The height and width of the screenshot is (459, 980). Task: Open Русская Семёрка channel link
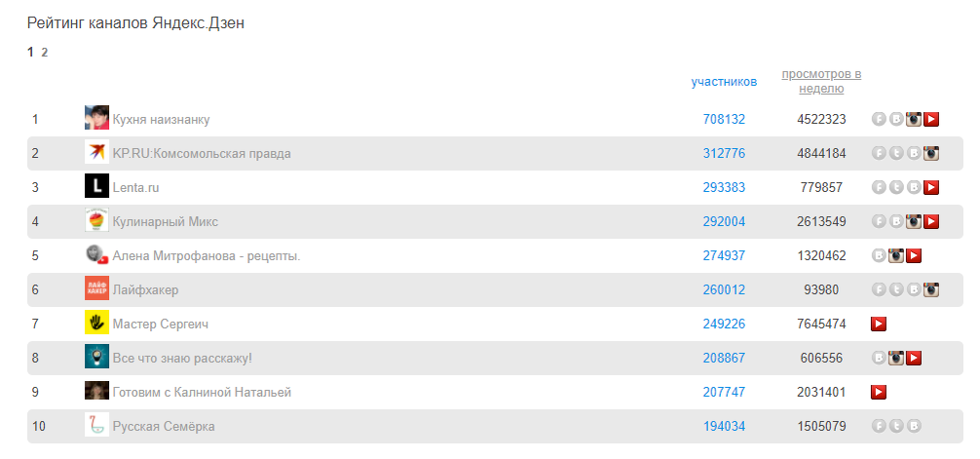point(164,426)
